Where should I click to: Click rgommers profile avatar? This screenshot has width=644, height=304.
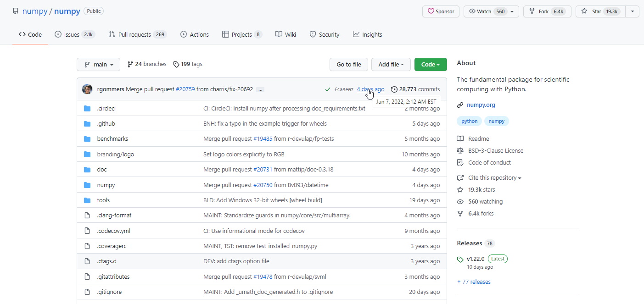coord(87,89)
